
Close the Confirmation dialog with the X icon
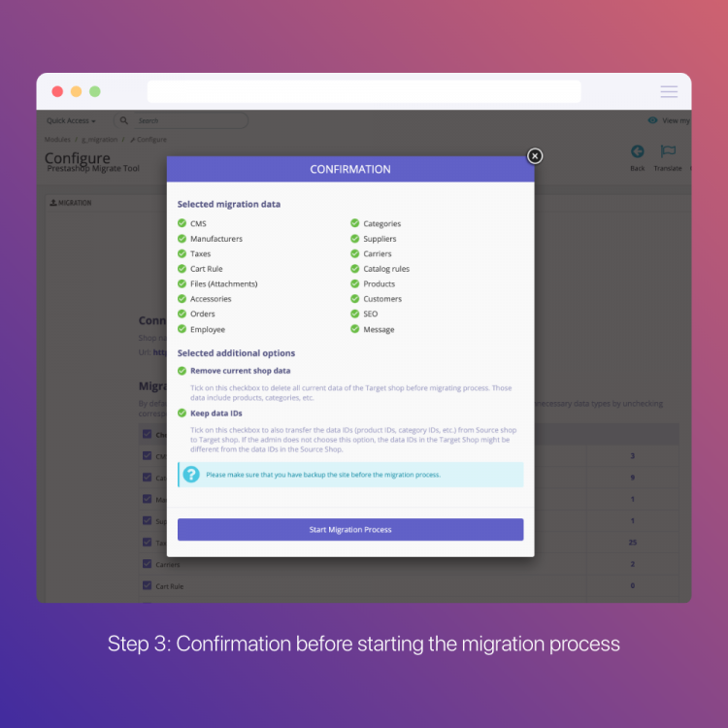tap(535, 156)
